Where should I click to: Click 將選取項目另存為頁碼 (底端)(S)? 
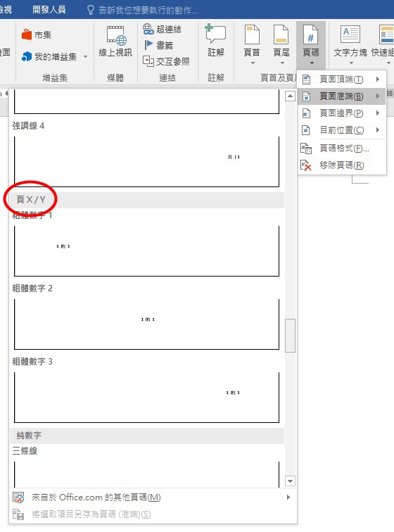[x=153, y=514]
